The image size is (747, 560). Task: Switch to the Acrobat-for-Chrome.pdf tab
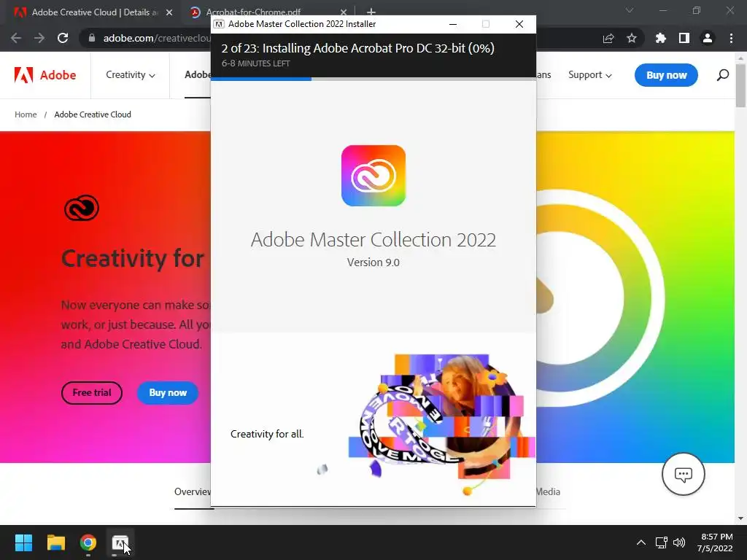point(253,12)
